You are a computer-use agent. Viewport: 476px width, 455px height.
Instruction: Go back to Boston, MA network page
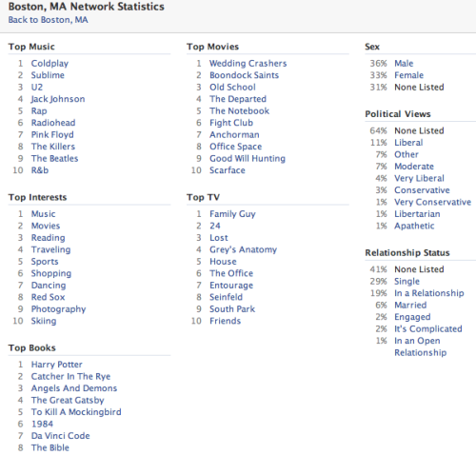[x=48, y=20]
